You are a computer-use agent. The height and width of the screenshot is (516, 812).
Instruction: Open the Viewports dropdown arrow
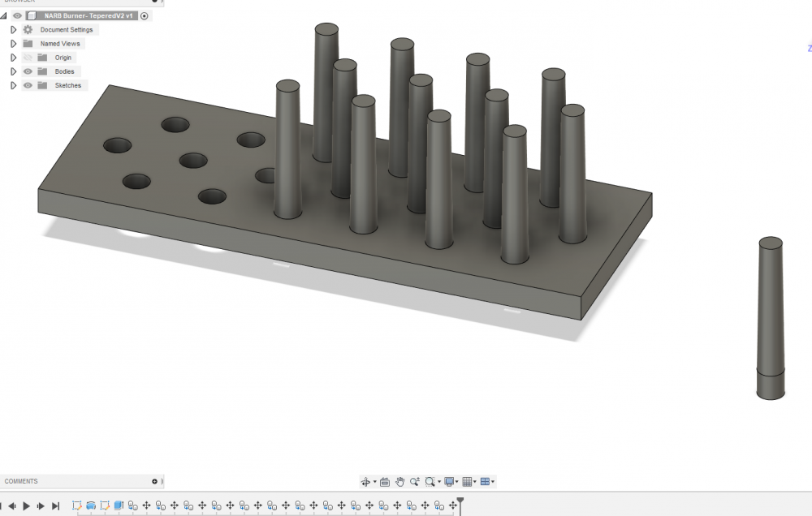point(493,482)
